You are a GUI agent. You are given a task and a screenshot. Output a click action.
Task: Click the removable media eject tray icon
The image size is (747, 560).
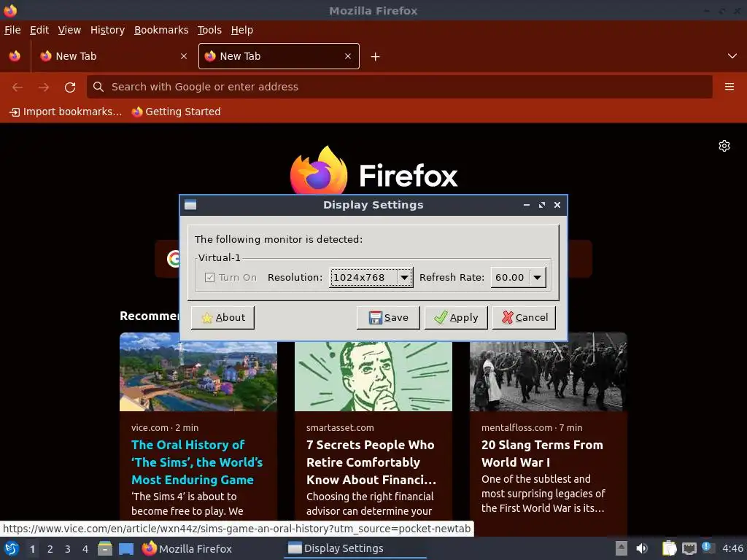coord(622,548)
